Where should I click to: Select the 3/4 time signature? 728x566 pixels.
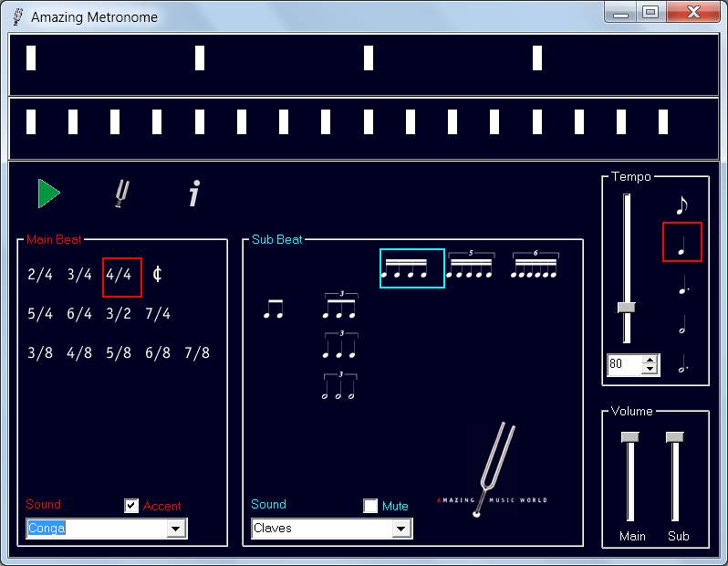[79, 275]
